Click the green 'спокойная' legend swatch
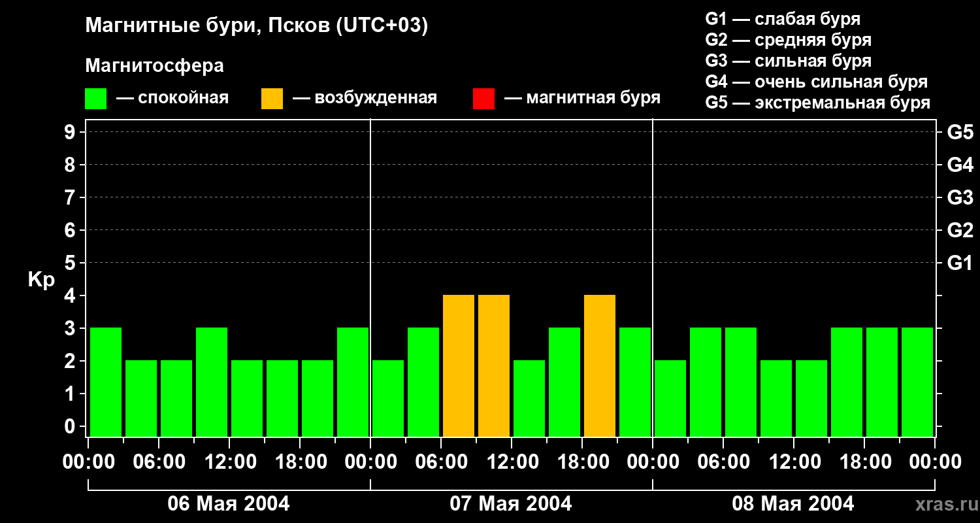Image resolution: width=980 pixels, height=523 pixels. pyautogui.click(x=95, y=99)
